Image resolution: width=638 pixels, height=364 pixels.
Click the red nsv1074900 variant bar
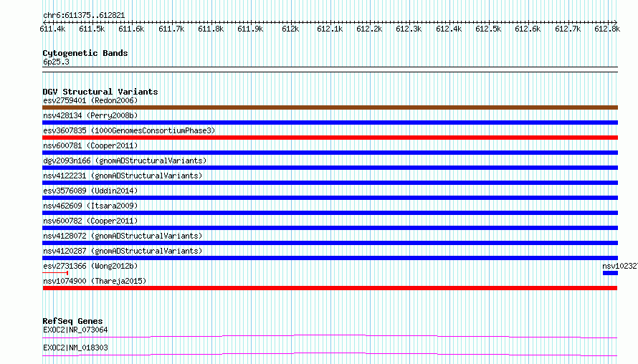click(330, 288)
